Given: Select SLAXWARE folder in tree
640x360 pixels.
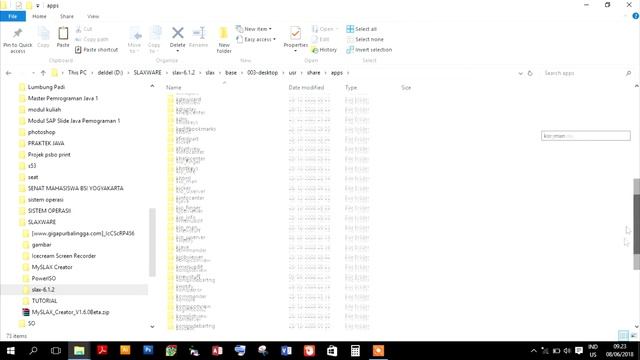Looking at the screenshot, I should [42, 222].
